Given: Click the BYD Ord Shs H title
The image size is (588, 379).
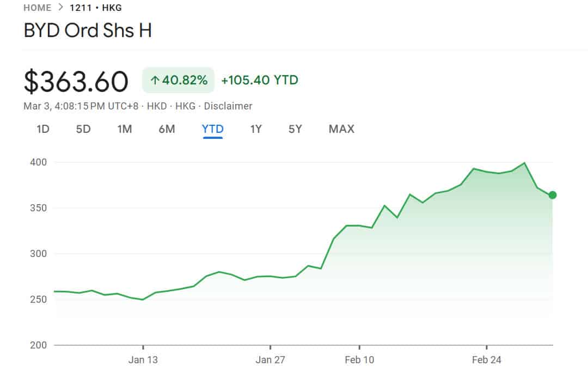Looking at the screenshot, I should 88,31.
